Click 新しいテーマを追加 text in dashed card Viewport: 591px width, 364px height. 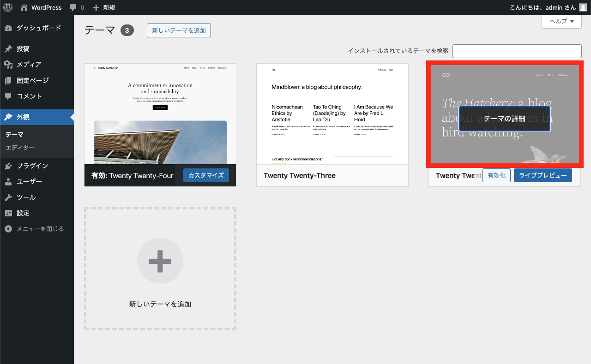pyautogui.click(x=160, y=304)
